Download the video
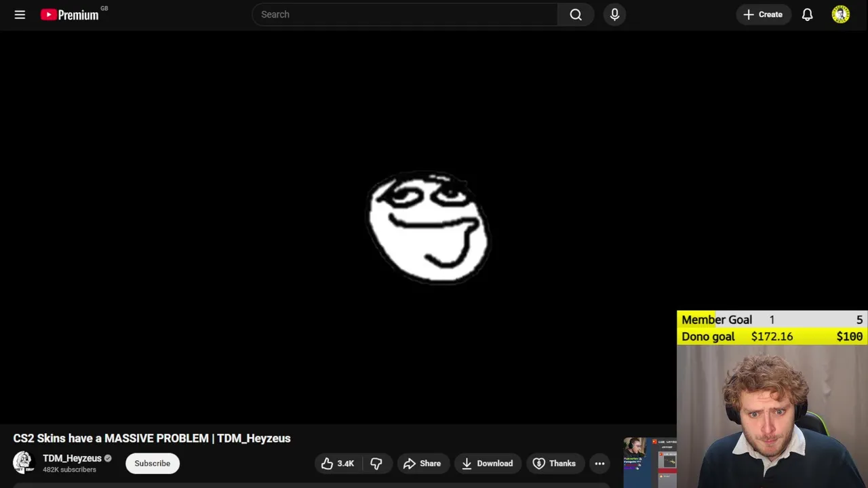This screenshot has height=488, width=868. tap(488, 464)
